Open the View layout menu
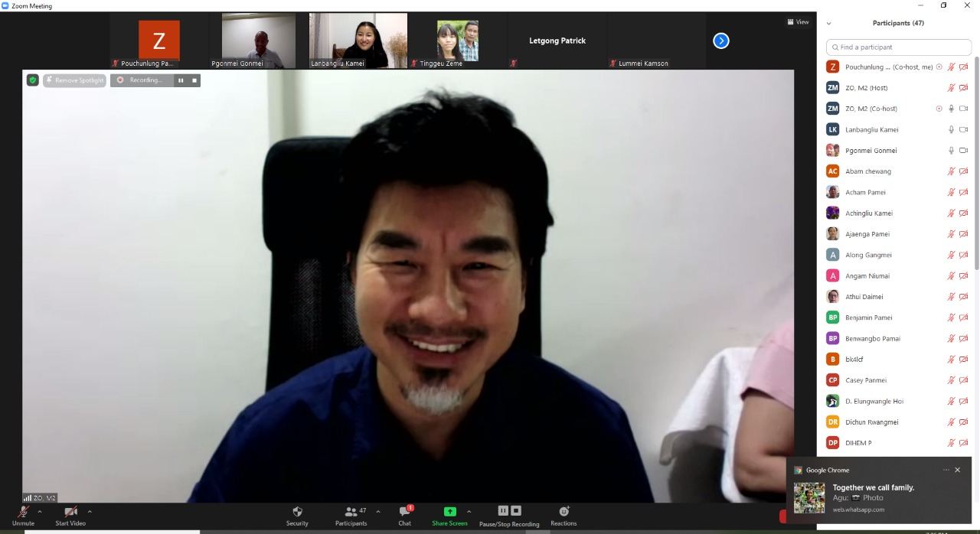The width and height of the screenshot is (980, 534). [798, 22]
